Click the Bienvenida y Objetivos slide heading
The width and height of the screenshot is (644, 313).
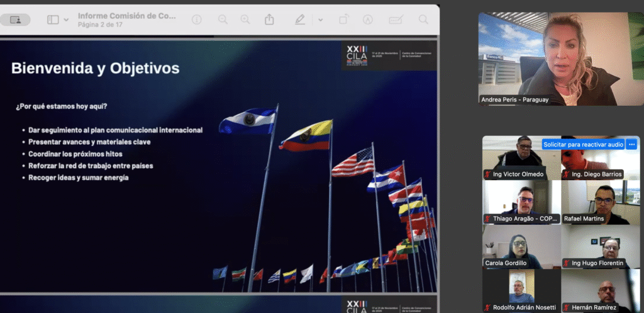click(x=95, y=68)
